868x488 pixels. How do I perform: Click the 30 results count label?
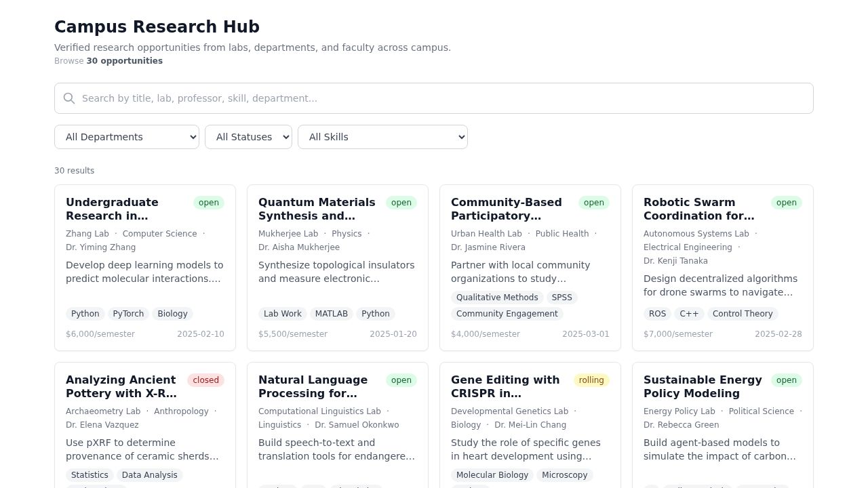click(x=75, y=171)
